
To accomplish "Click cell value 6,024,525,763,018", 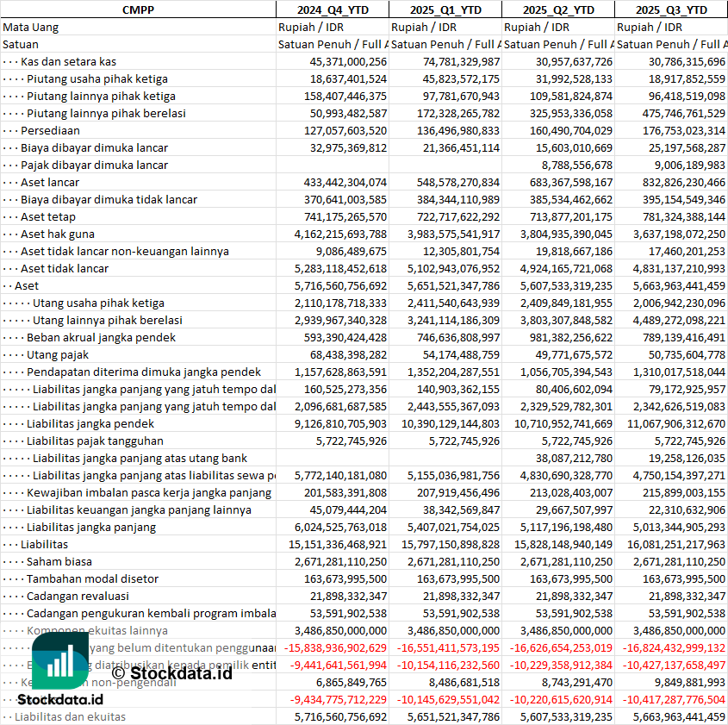I will pyautogui.click(x=341, y=527).
